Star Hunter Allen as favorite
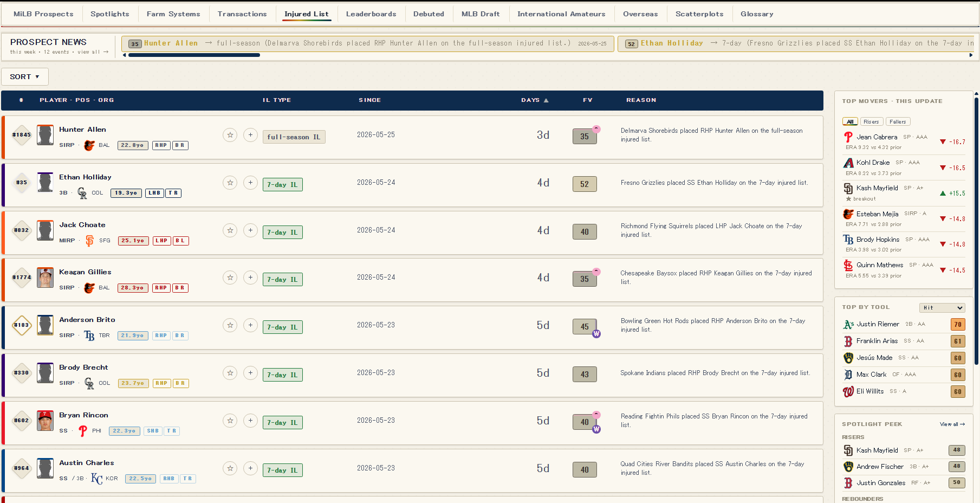Screen dimensions: 980x503 click(x=230, y=135)
